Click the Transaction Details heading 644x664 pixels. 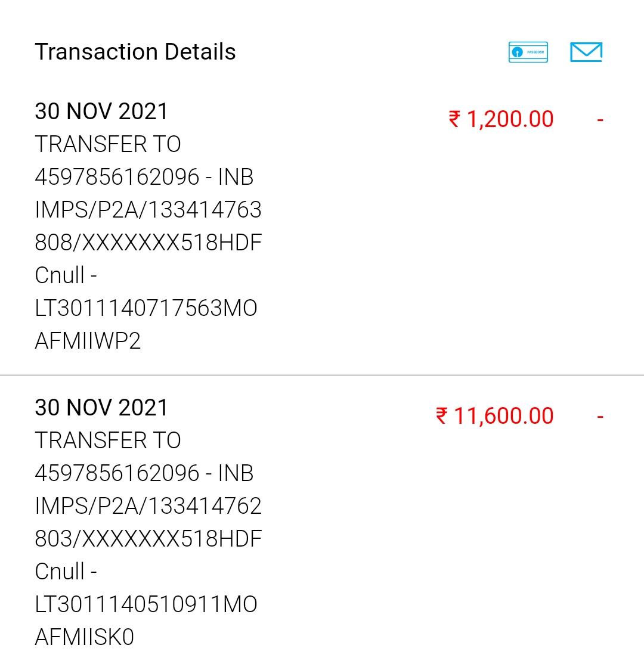coord(135,52)
